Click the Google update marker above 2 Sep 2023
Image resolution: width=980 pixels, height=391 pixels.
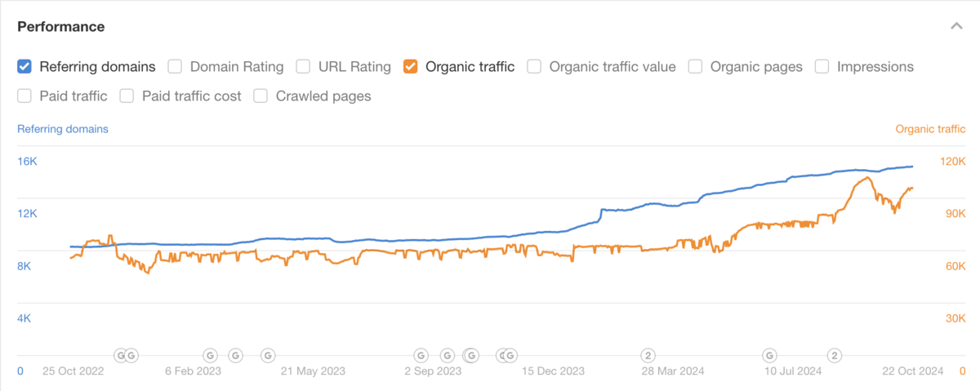[421, 355]
